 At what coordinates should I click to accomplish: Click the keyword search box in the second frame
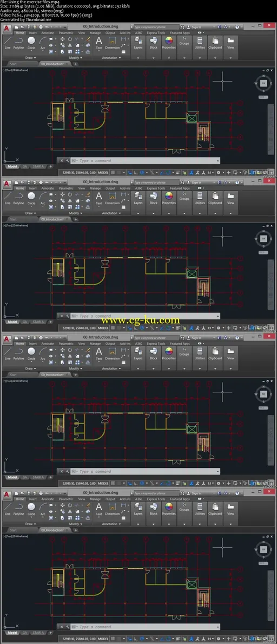point(156,183)
